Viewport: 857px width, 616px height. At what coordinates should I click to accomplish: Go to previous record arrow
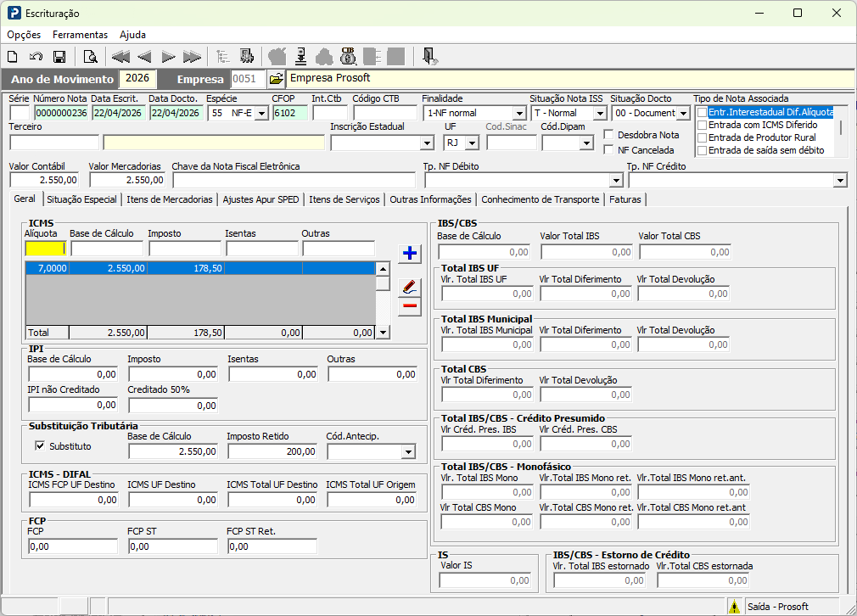coord(144,56)
